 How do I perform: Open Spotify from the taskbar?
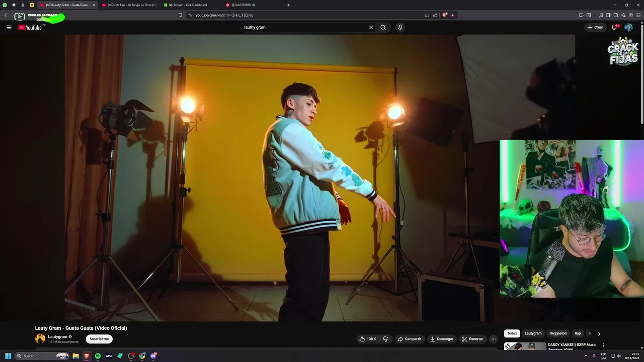[x=98, y=356]
